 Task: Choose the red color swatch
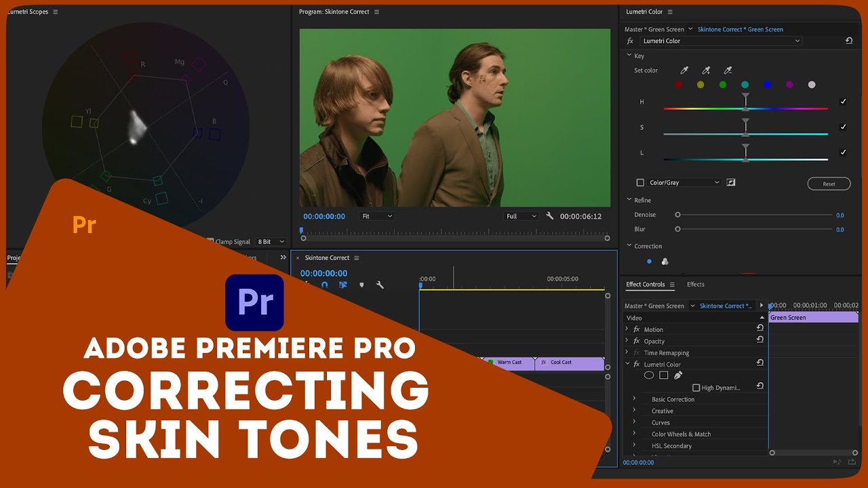(678, 85)
